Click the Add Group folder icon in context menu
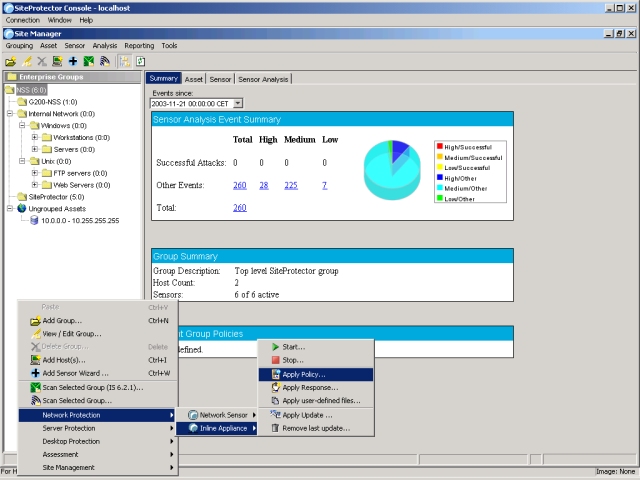The image size is (640, 480). point(36,321)
